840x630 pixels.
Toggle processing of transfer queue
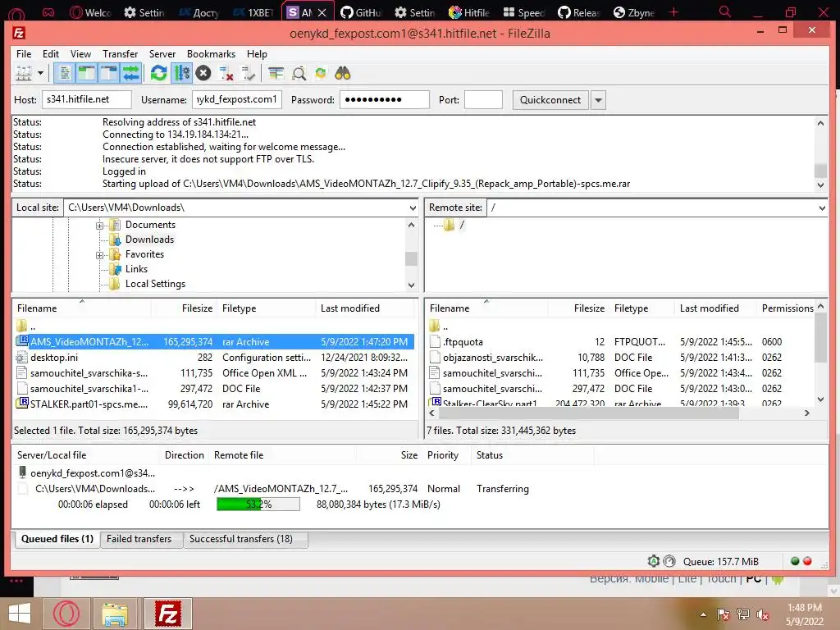[x=181, y=73]
